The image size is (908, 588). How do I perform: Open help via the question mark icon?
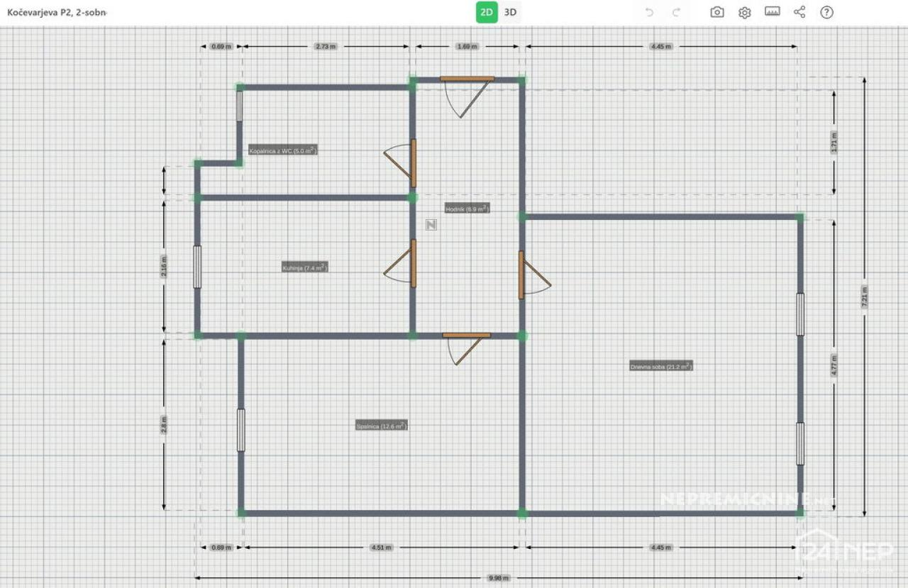[x=826, y=12]
